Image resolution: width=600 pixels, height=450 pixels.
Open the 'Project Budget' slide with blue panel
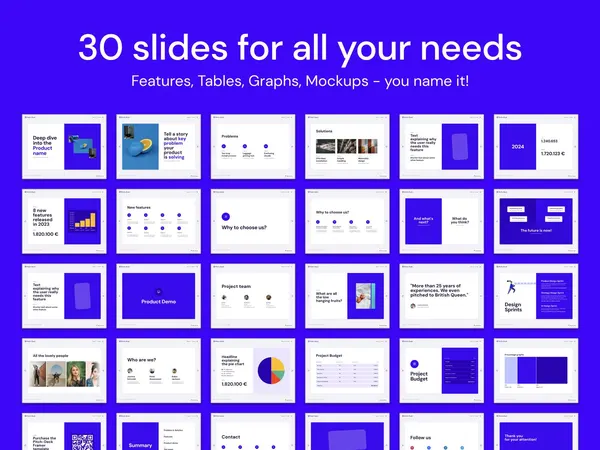[x=442, y=370]
